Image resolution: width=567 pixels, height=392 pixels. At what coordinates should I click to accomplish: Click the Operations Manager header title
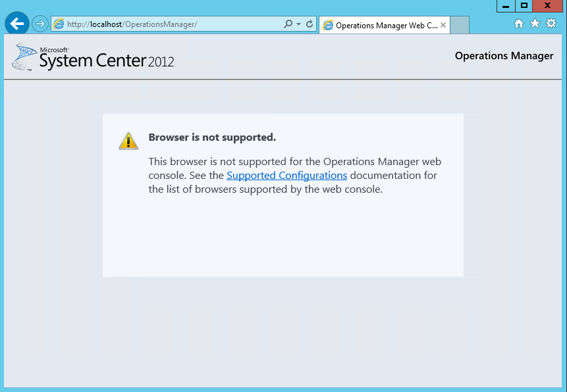504,56
